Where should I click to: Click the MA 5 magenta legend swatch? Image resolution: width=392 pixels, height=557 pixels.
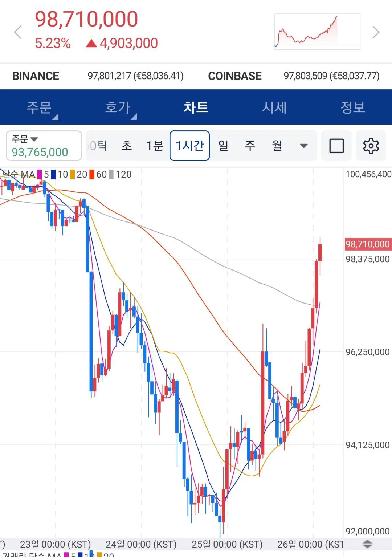[39, 175]
